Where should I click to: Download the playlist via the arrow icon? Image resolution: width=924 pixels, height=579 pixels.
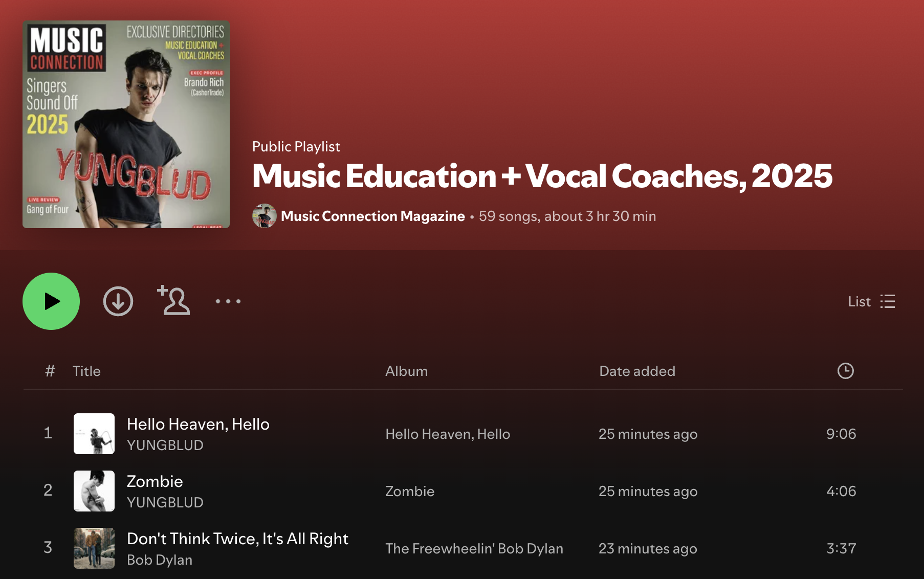pyautogui.click(x=118, y=301)
